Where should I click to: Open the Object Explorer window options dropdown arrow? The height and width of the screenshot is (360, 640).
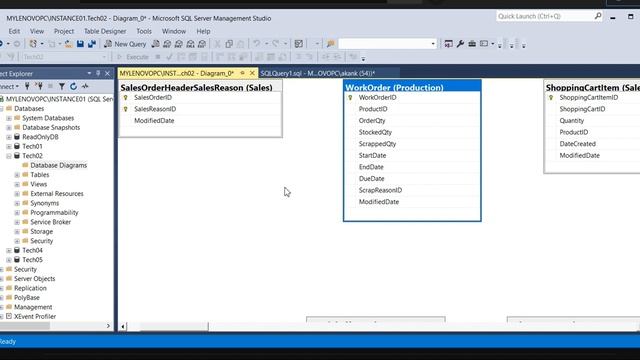click(x=89, y=73)
